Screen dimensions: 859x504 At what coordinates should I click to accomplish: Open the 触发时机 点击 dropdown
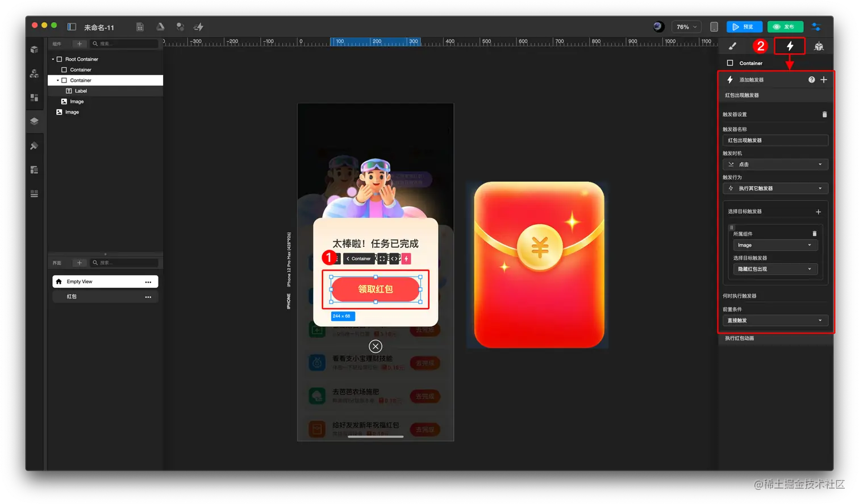[x=775, y=164]
